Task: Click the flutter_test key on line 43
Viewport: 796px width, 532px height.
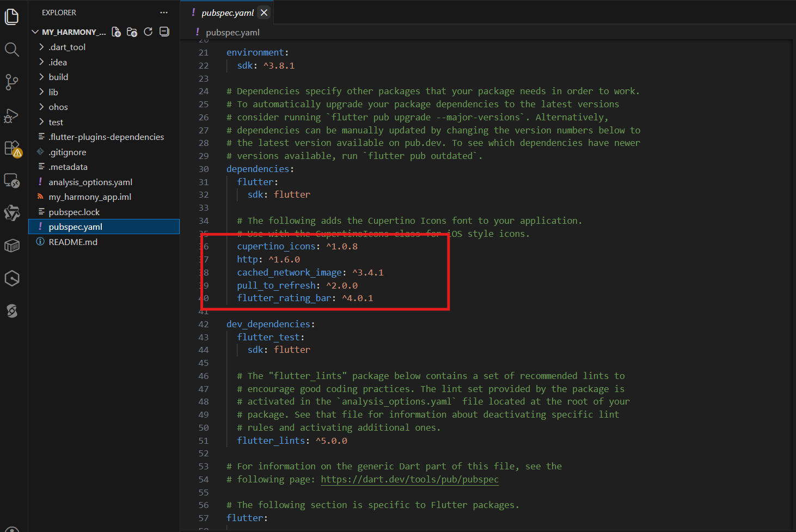Action: pyautogui.click(x=268, y=337)
